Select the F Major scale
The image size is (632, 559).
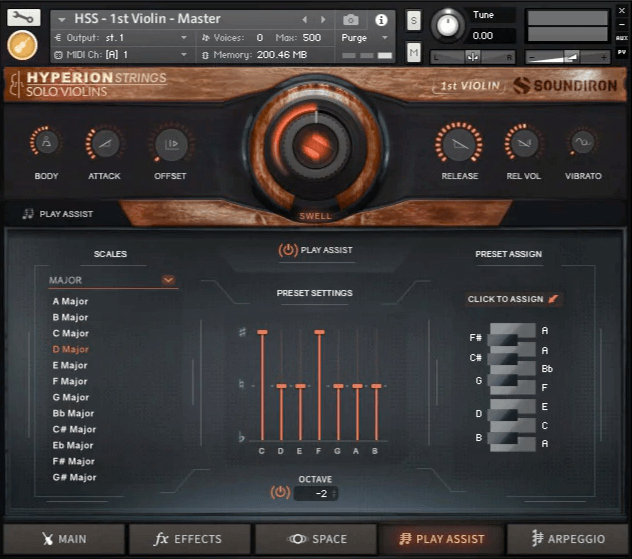point(70,381)
